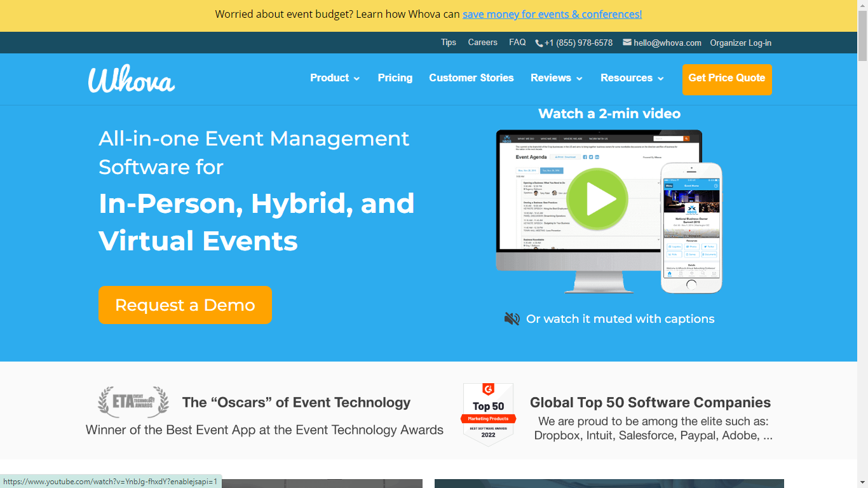The image size is (868, 488).
Task: Open the Tips link
Action: coord(449,43)
